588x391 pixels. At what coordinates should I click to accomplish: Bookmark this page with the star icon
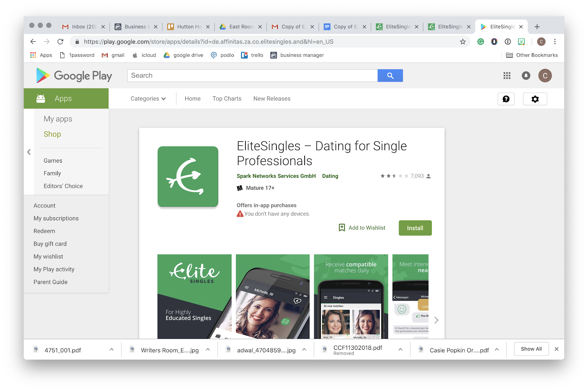(x=463, y=42)
